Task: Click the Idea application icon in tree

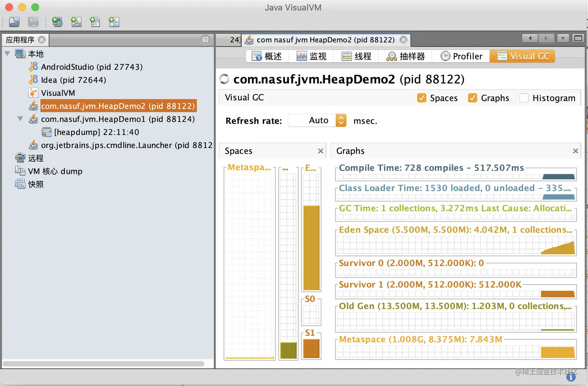Action: (33, 80)
